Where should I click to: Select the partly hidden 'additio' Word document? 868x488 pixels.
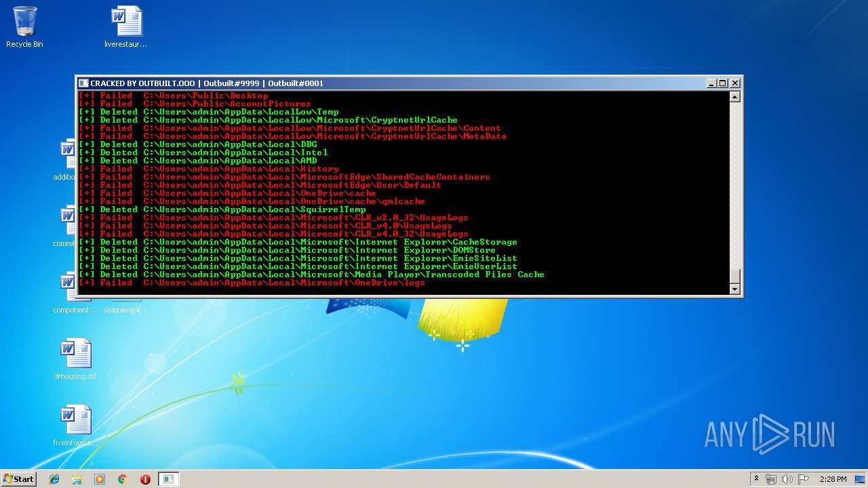(67, 160)
